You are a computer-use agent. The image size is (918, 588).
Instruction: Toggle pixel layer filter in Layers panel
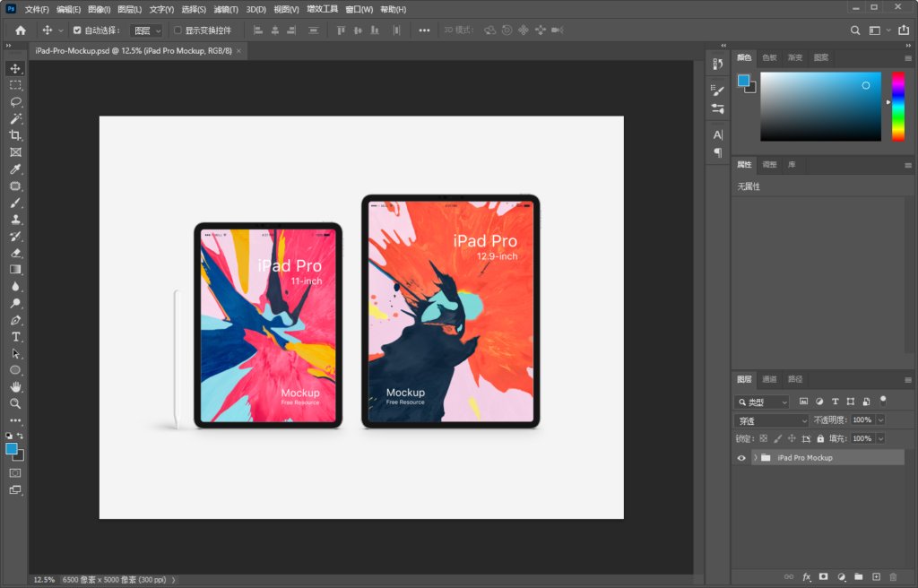(803, 402)
